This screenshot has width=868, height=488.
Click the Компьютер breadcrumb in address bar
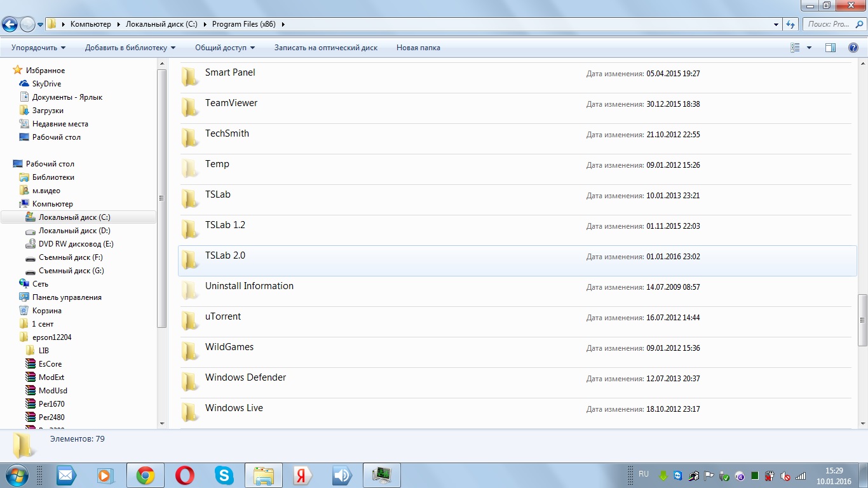click(90, 24)
